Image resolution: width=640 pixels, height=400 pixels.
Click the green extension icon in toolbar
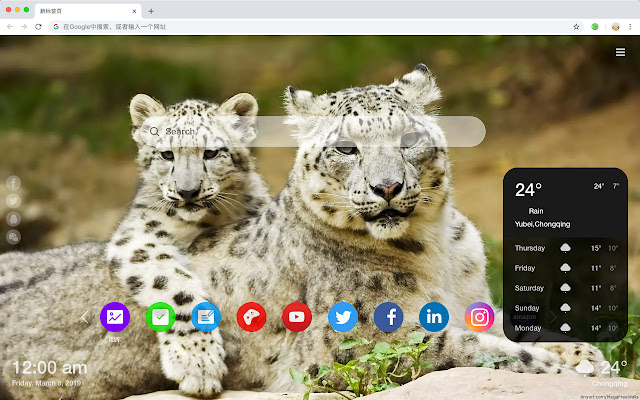tap(595, 27)
